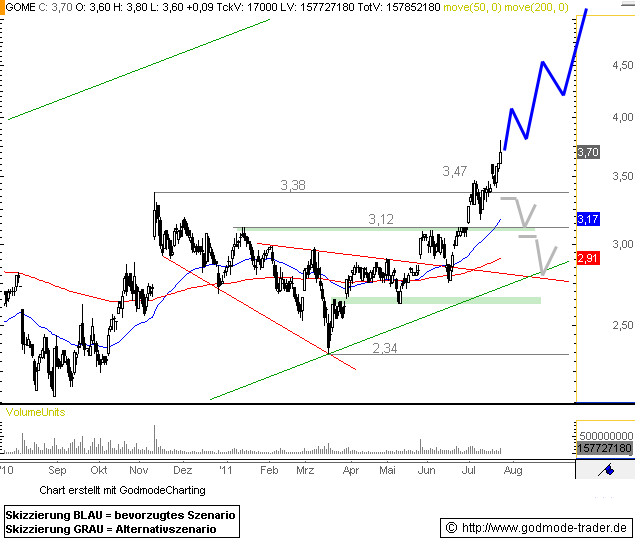Click the orange square next to GOME
Image resolution: width=635 pixels, height=539 pixels.
tap(2, 7)
